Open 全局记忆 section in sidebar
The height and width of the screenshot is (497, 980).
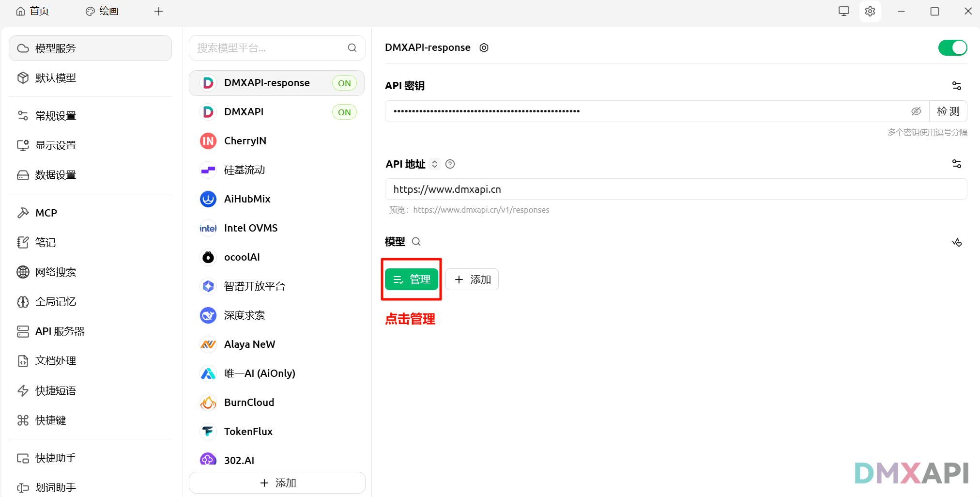click(x=55, y=301)
